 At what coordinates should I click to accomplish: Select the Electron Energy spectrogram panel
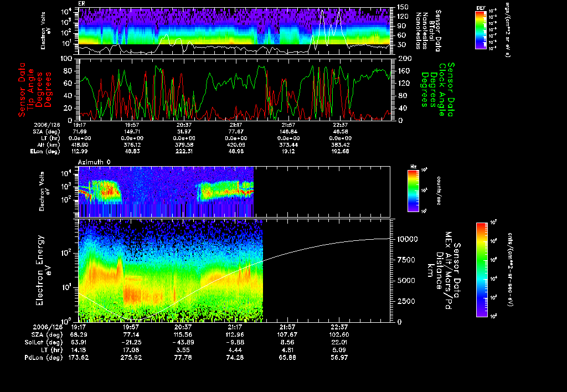pyautogui.click(x=234, y=271)
